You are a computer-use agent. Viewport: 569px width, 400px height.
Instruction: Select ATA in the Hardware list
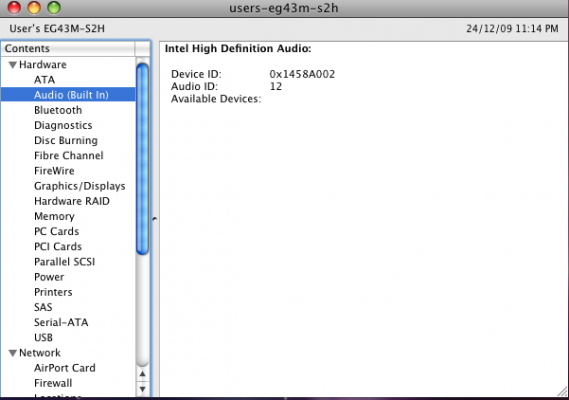point(44,79)
